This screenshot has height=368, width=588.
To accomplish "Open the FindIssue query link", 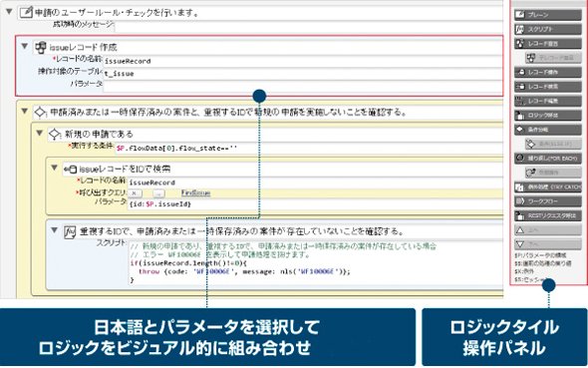I will click(x=195, y=193).
